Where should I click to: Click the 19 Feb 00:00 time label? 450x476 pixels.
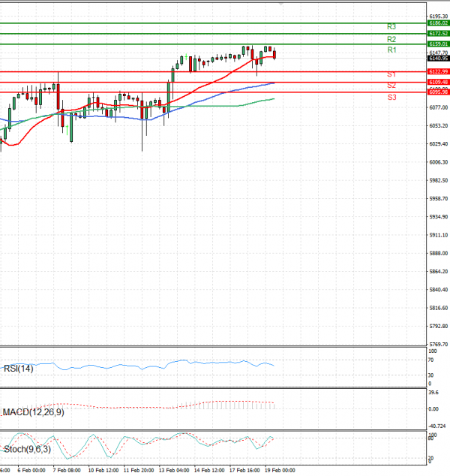pyautogui.click(x=280, y=470)
